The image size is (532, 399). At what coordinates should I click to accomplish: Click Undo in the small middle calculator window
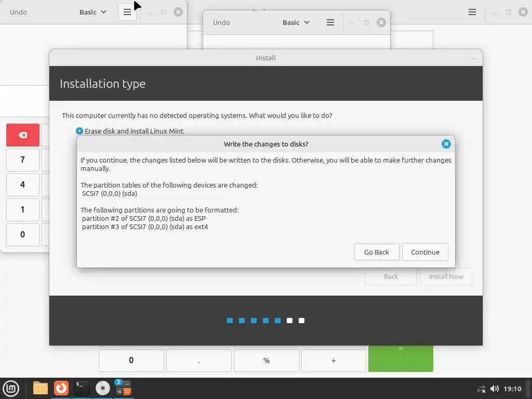(x=221, y=22)
